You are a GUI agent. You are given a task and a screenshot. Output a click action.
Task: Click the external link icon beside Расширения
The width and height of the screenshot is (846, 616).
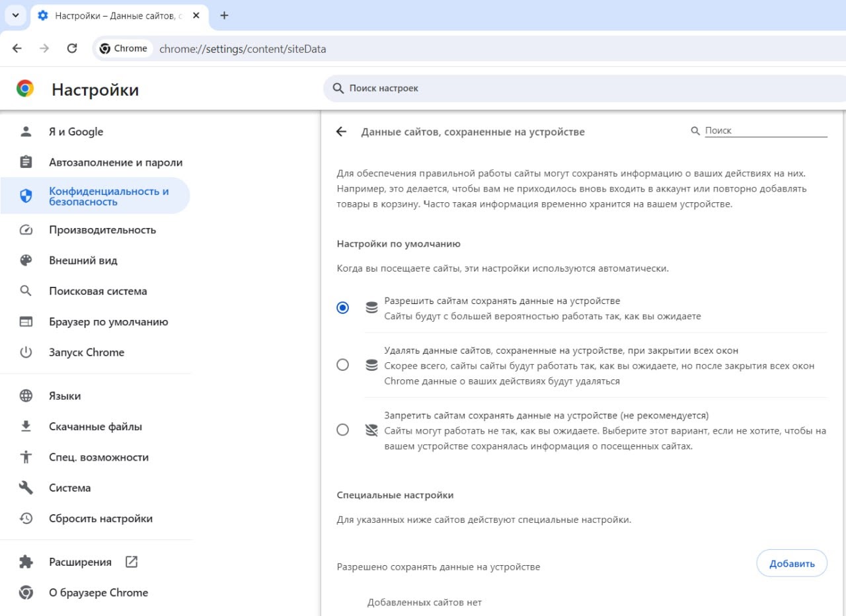(132, 562)
